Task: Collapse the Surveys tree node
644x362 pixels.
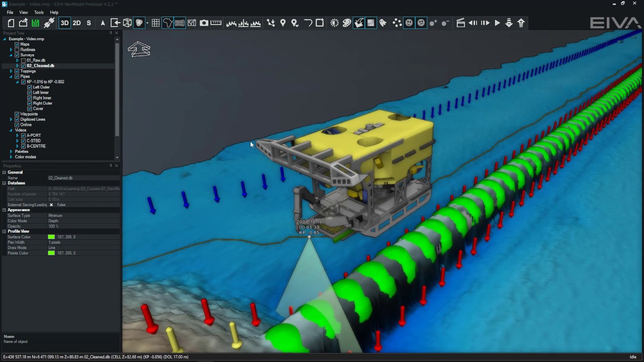Action: tap(11, 55)
